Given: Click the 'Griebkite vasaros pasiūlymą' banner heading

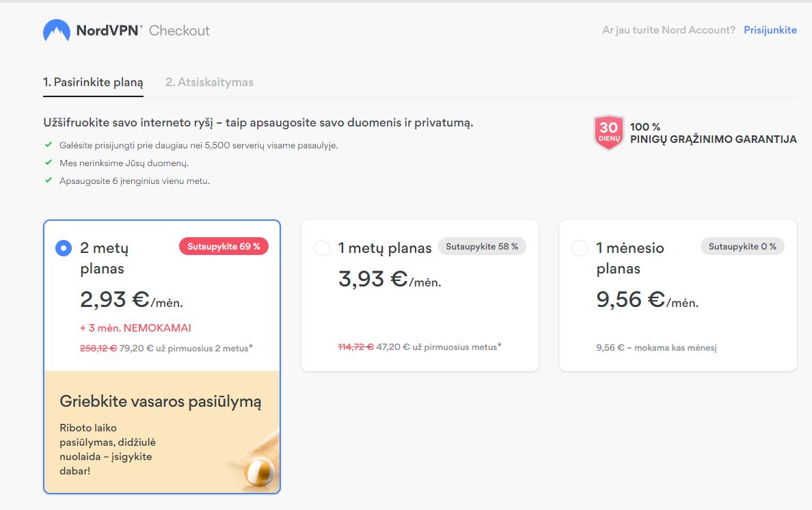Looking at the screenshot, I should (x=161, y=401).
